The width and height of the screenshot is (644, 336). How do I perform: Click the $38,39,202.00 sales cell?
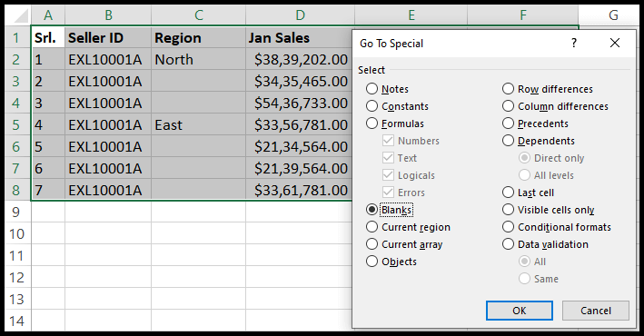(299, 60)
